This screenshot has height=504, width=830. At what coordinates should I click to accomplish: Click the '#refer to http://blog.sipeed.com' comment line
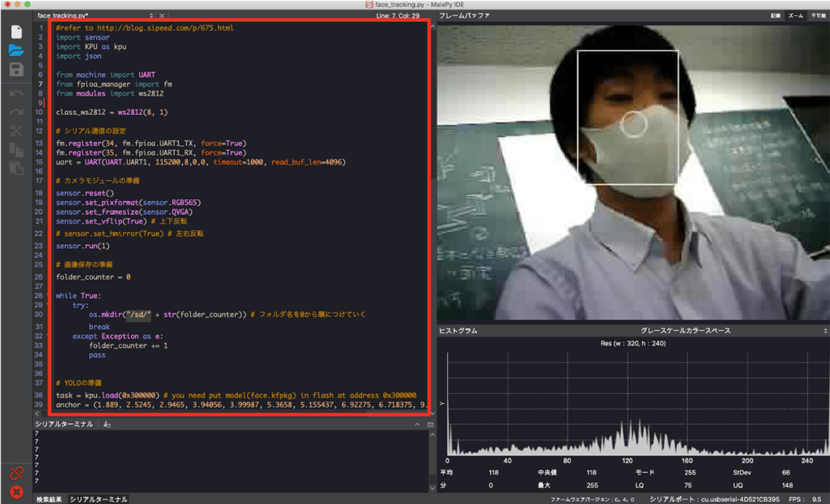145,28
